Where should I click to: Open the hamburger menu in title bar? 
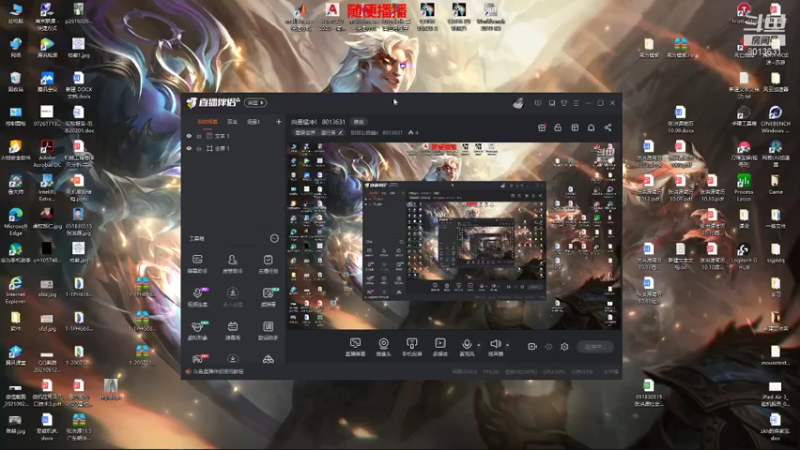coord(576,103)
